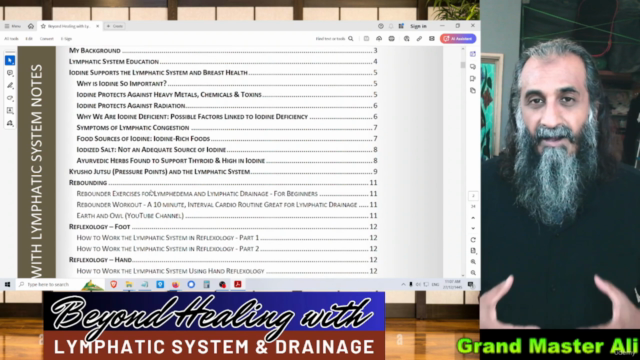Open 'Why is Iodine So Important?' entry
Viewport: 640px width, 360px height.
(227, 84)
